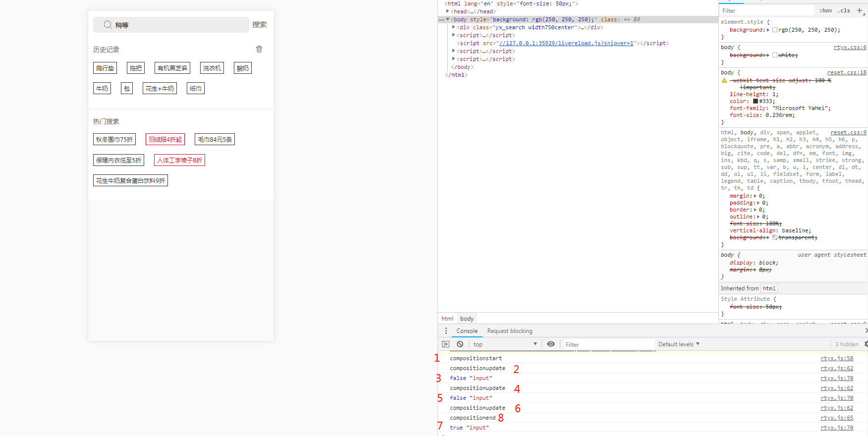
Task: Click the rgb(250,250,250) background color swatch
Action: point(775,30)
